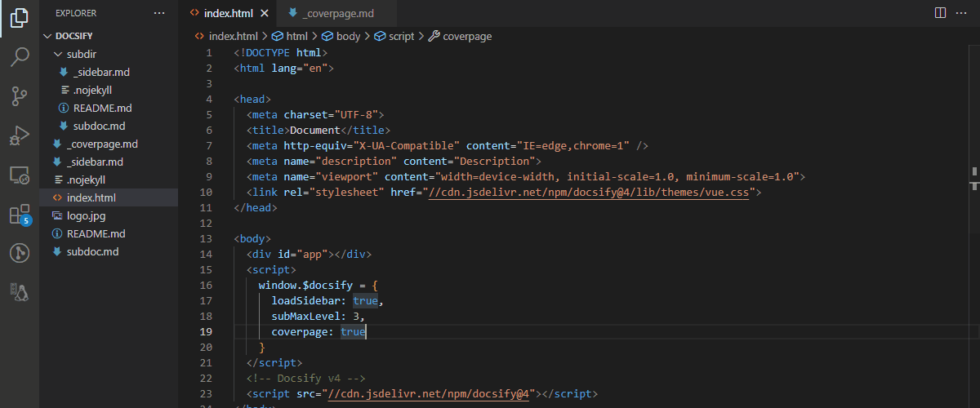980x408 pixels.
Task: Open the Extensions view with badge 5
Action: (20, 214)
